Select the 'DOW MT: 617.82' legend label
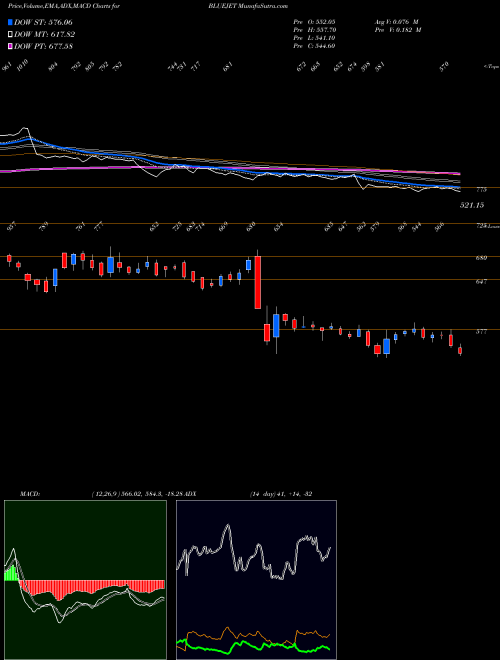Viewport: 500px width, 660px height. 44,34
